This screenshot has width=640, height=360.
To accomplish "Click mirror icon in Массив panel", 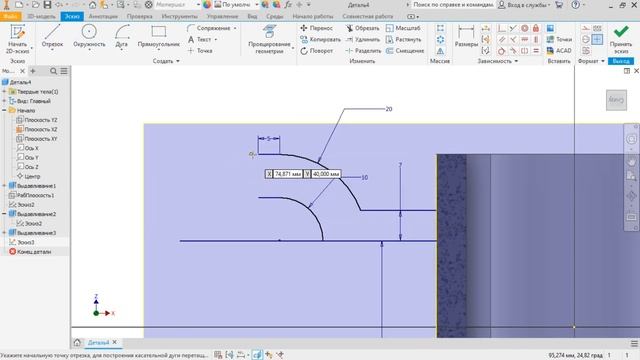I will coord(440,51).
